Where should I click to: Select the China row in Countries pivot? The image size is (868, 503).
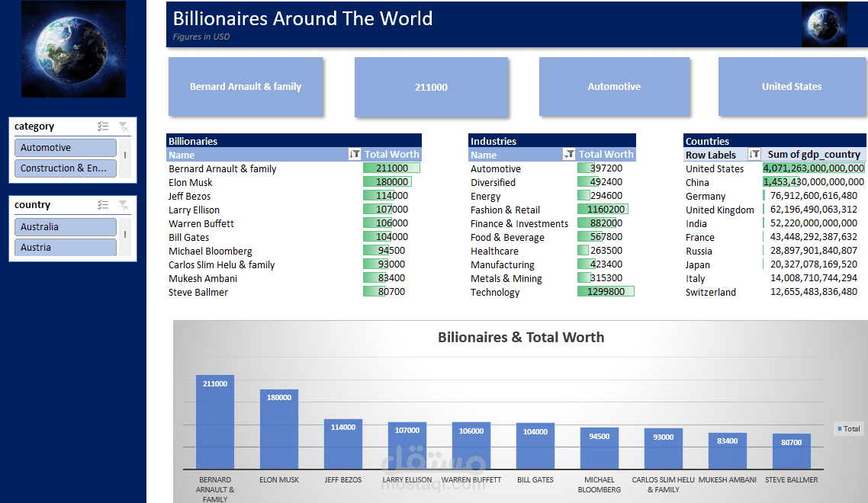(x=697, y=182)
